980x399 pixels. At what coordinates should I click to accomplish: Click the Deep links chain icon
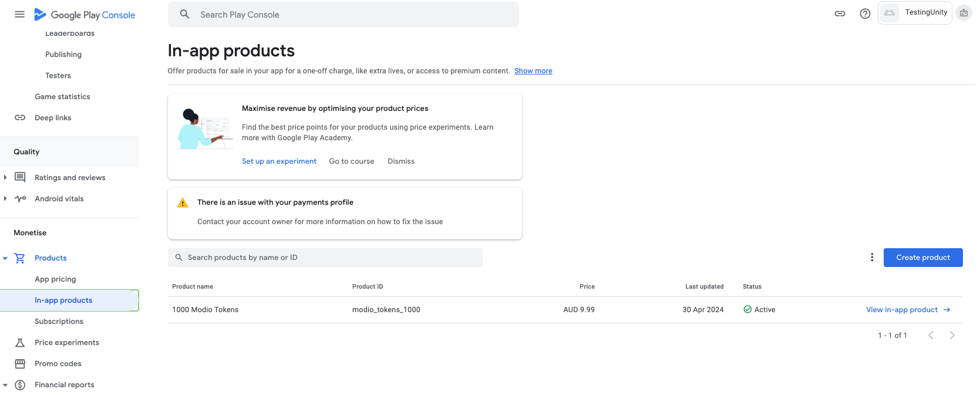point(20,117)
